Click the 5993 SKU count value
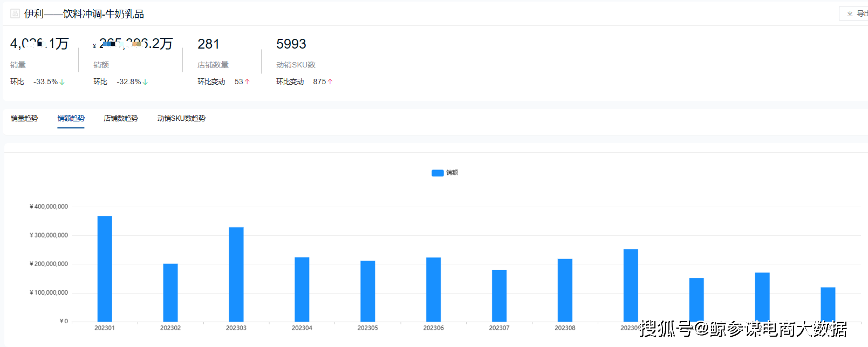This screenshot has height=347, width=868. (x=291, y=44)
